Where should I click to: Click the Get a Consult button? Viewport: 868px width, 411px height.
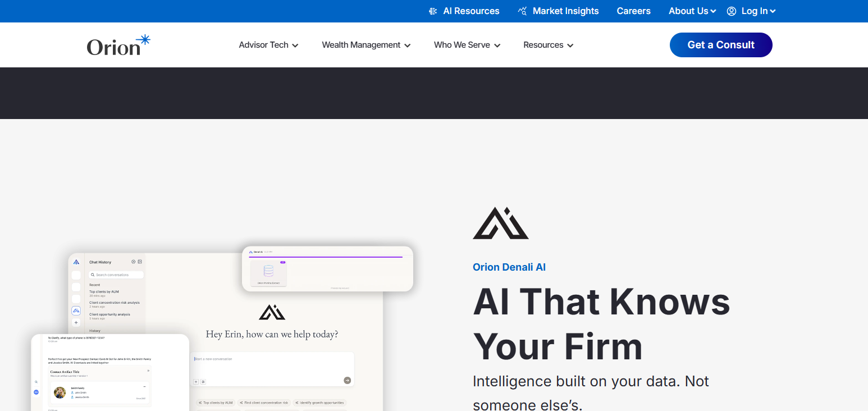point(721,45)
